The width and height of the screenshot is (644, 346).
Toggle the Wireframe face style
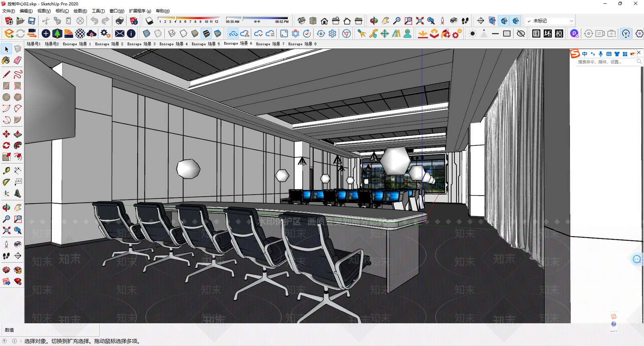(172, 33)
